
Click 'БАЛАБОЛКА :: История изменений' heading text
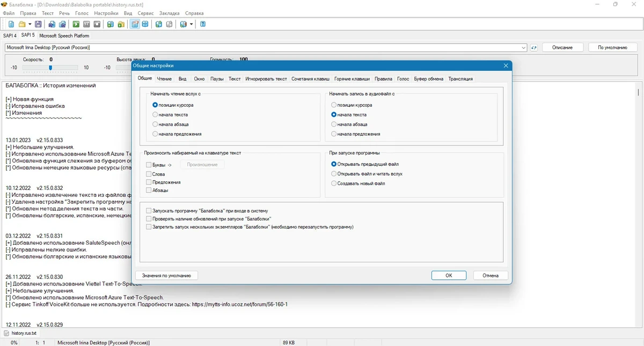(50, 85)
